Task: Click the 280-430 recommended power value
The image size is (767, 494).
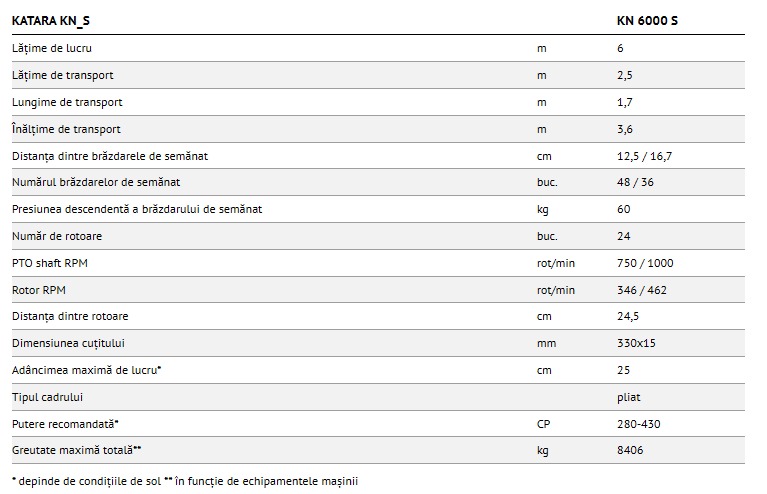Action: tap(639, 424)
